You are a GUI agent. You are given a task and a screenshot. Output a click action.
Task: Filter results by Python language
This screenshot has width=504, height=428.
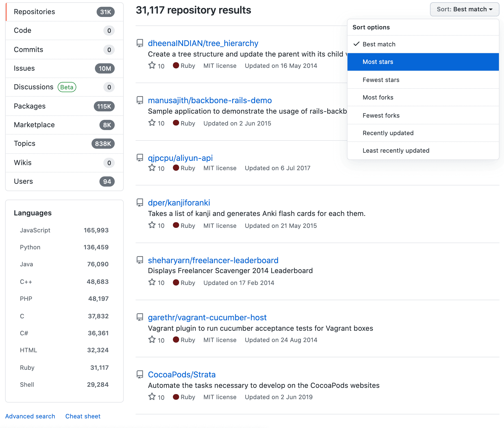(30, 247)
